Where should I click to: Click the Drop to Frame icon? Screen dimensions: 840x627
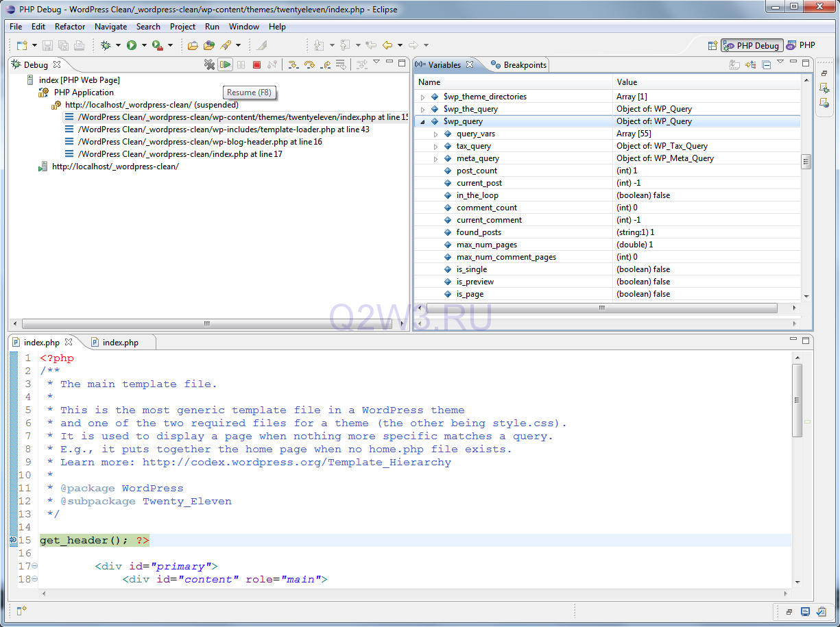pyautogui.click(x=341, y=64)
